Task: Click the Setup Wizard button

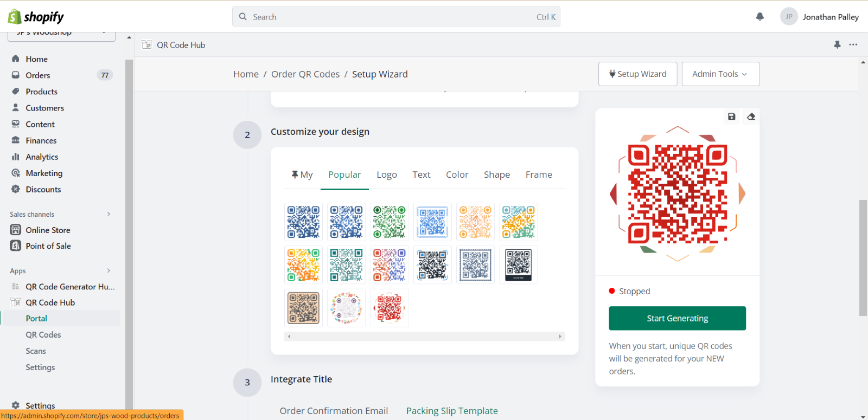Action: coord(638,74)
